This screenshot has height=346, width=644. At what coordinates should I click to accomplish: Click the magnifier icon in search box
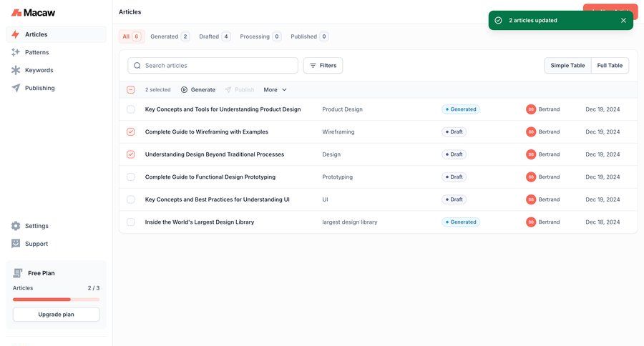coord(137,66)
